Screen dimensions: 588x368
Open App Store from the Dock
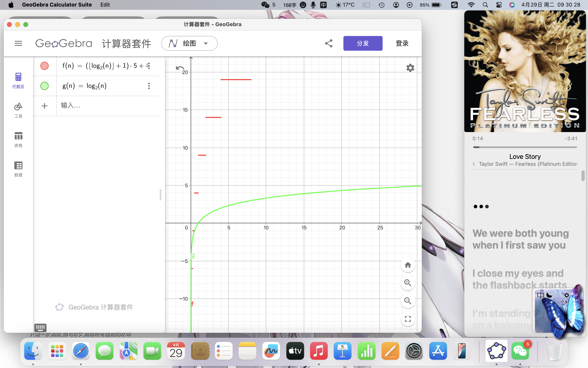438,351
